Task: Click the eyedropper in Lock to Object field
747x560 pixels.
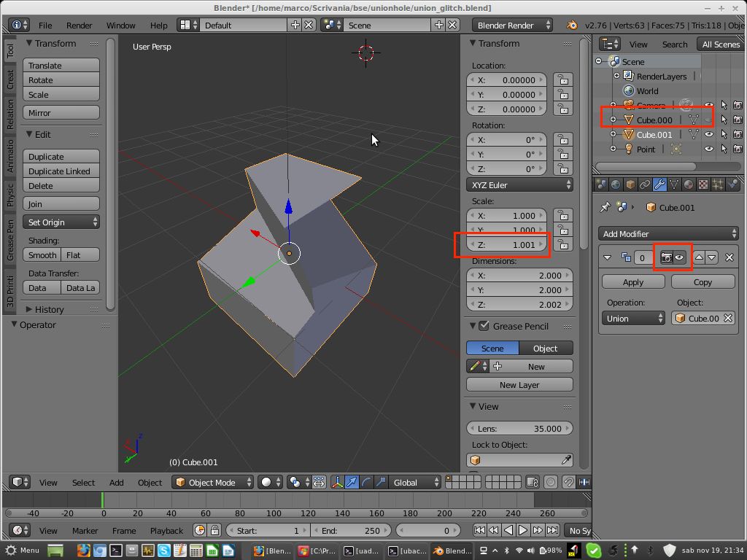Action: 566,459
